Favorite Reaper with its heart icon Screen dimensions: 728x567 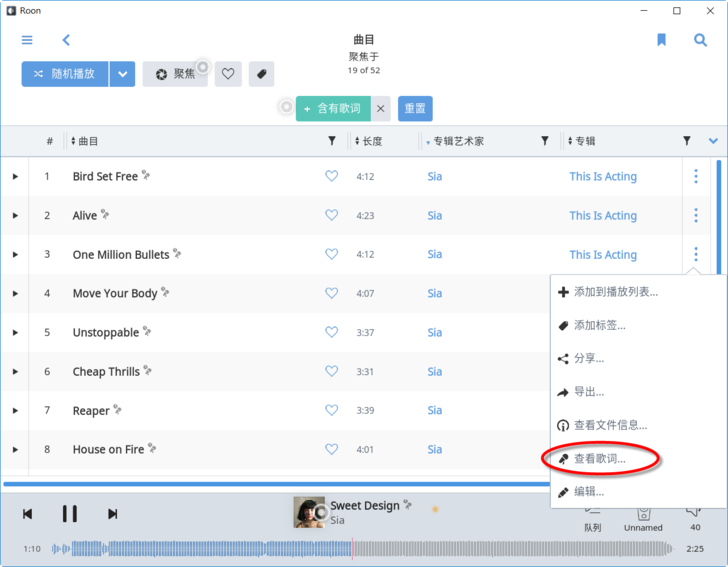point(331,410)
